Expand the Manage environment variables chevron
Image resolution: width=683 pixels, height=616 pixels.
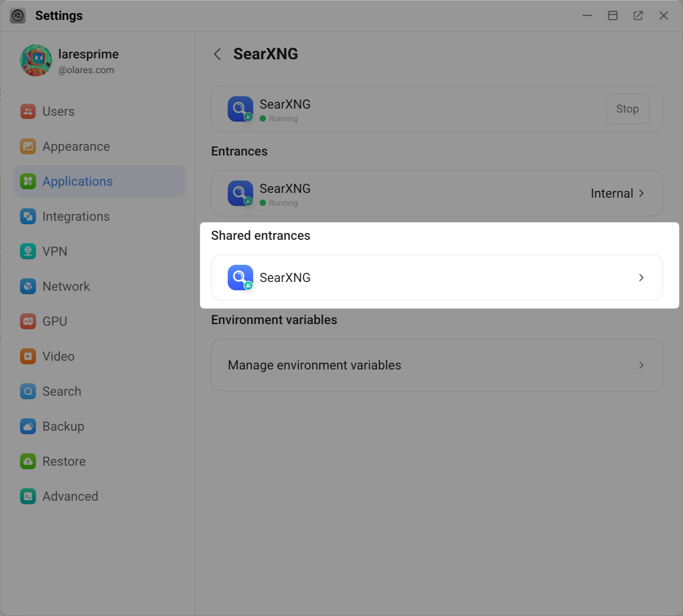tap(641, 365)
